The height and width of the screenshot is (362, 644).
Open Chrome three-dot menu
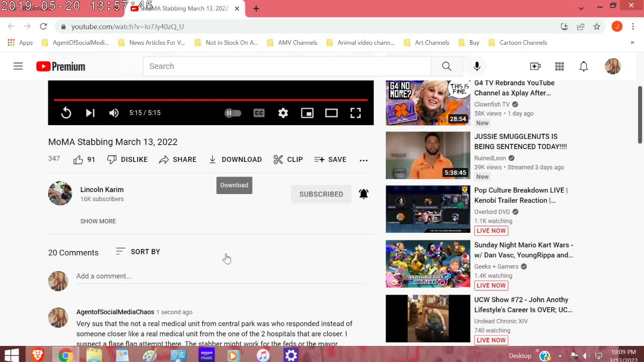tap(633, 27)
